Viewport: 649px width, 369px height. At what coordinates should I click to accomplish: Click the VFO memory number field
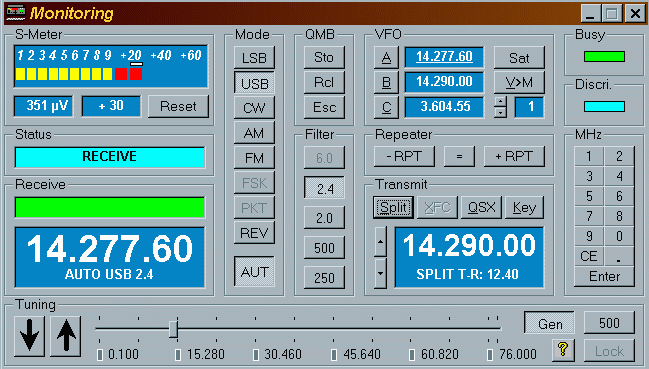pos(529,107)
